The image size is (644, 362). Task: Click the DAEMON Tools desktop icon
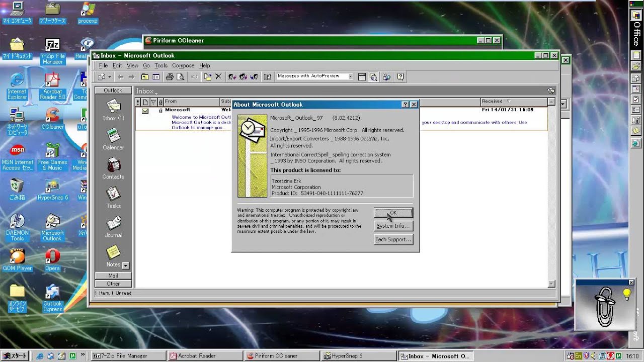pos(17,228)
